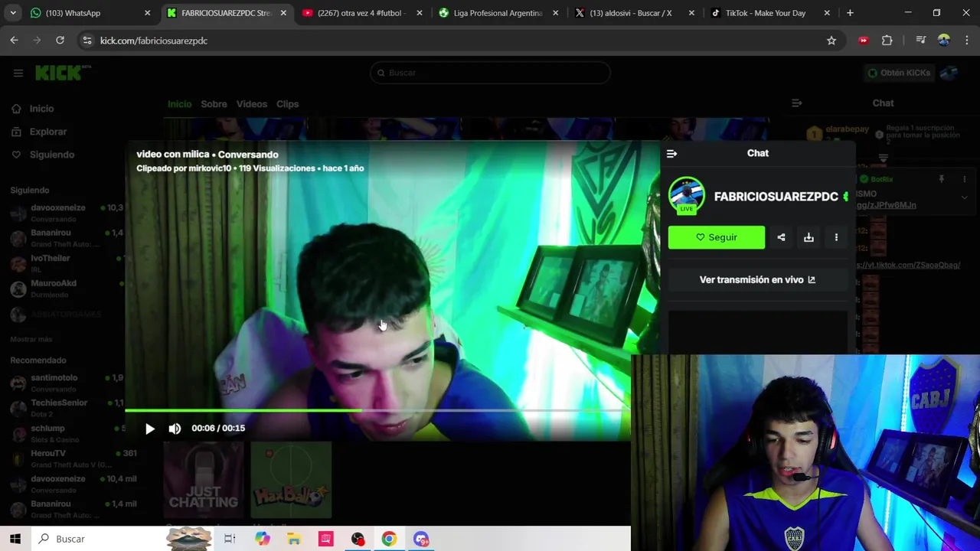Switch to the TikTok browser tab
Screen dimensions: 980x551
coord(771,13)
